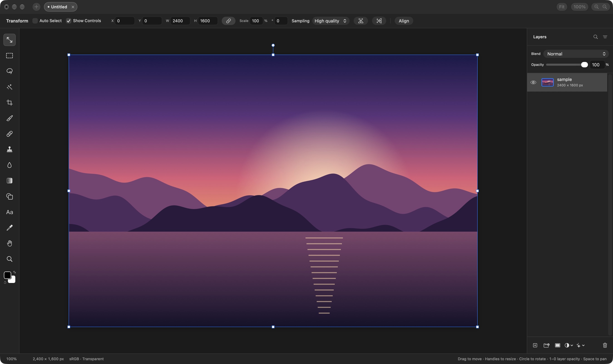Open a new tab with plus button

point(36,7)
